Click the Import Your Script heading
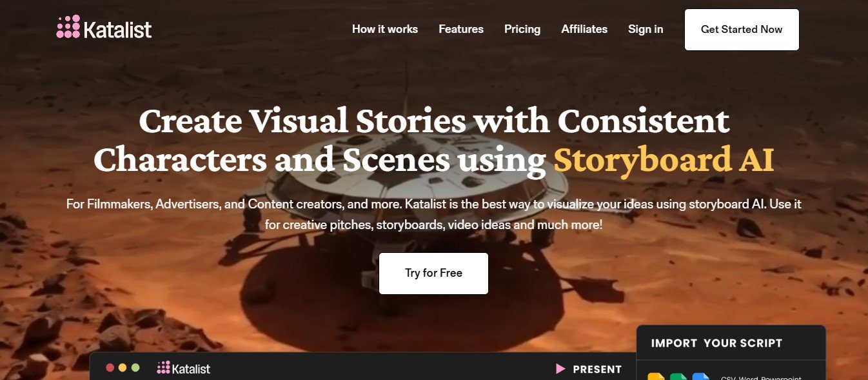The width and height of the screenshot is (868, 380). [x=716, y=343]
